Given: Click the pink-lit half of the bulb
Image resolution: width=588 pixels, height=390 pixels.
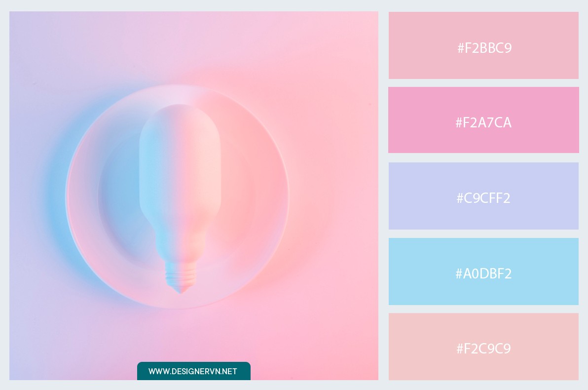Looking at the screenshot, I should [x=202, y=180].
